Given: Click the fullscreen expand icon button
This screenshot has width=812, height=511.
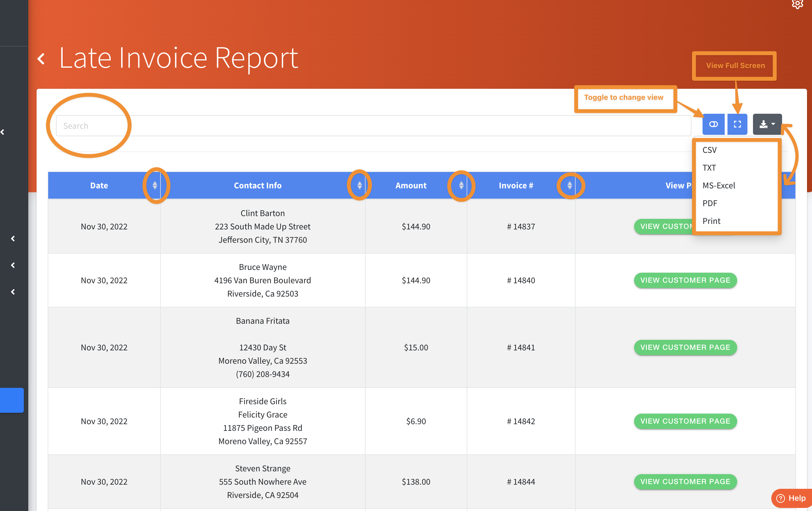Looking at the screenshot, I should click(x=737, y=124).
